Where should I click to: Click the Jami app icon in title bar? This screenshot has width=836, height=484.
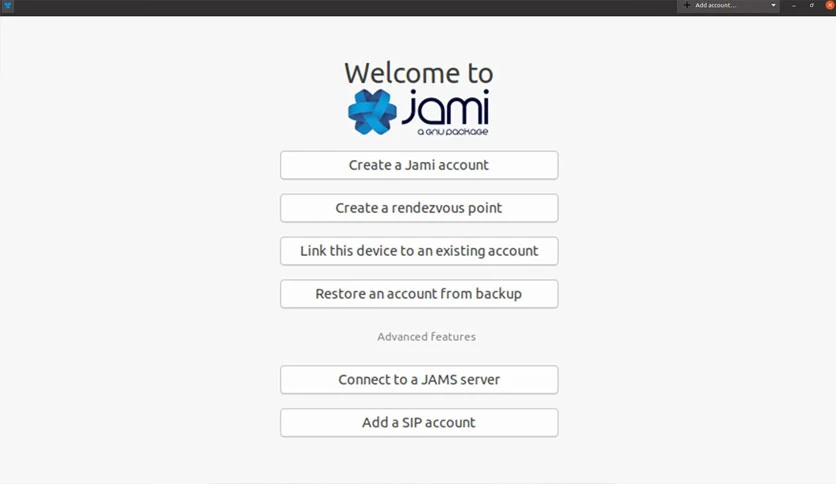tap(7, 5)
